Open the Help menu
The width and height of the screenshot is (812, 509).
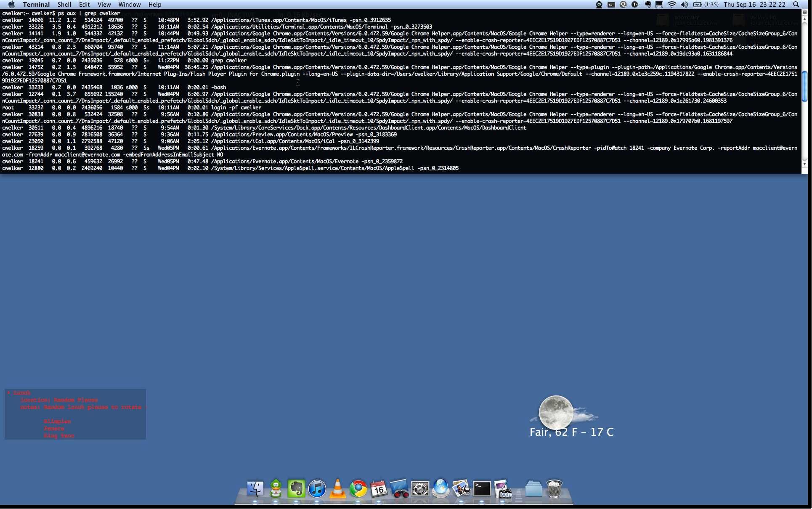click(154, 4)
